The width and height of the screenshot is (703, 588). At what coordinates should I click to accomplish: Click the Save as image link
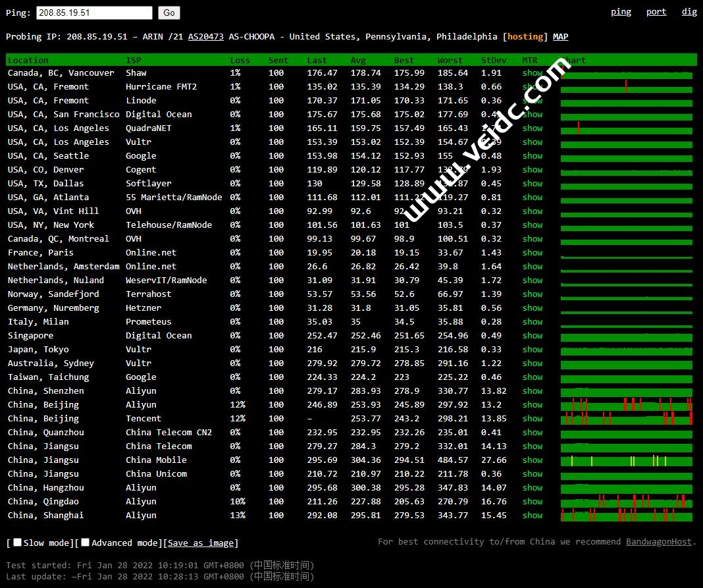201,543
